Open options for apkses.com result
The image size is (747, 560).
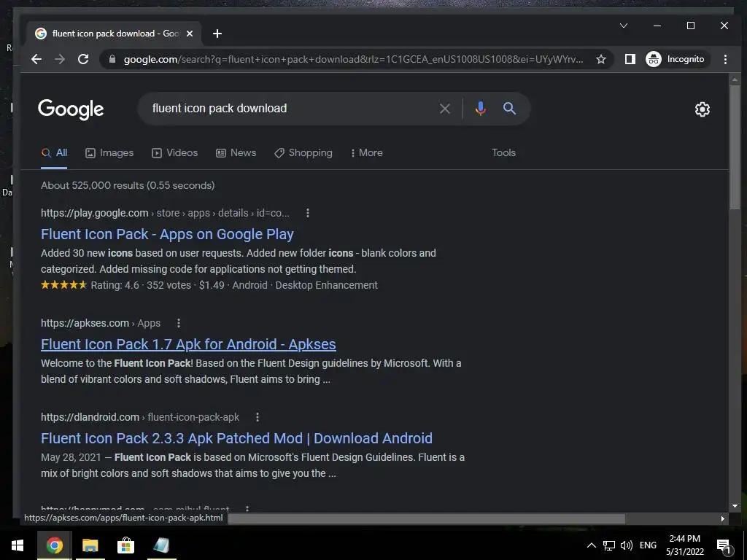[179, 323]
